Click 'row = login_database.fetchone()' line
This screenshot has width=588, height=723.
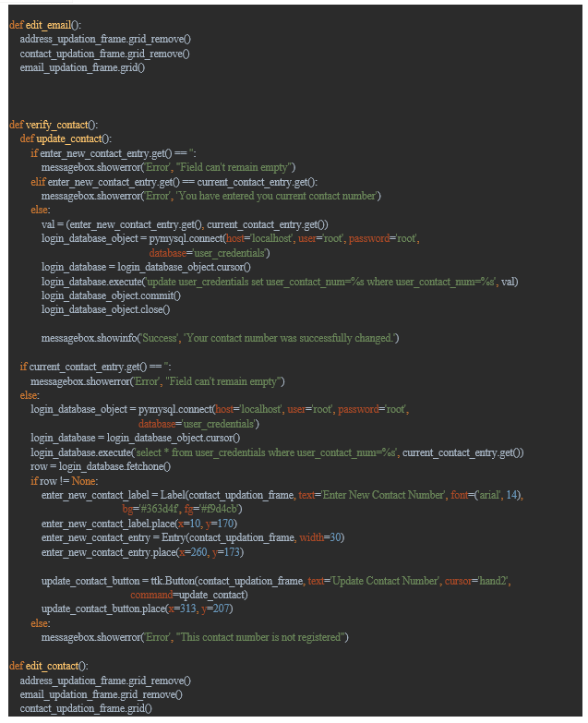(x=101, y=466)
